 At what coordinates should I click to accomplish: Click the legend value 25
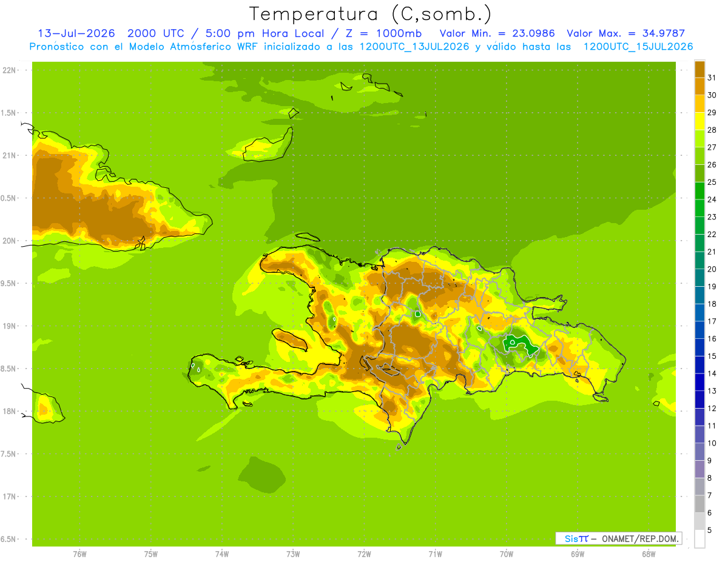pos(712,182)
